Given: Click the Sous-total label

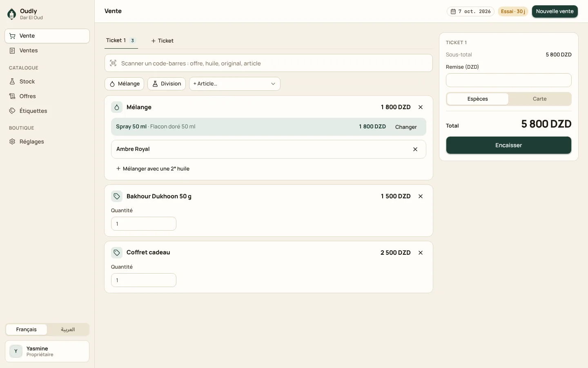Looking at the screenshot, I should pos(459,55).
